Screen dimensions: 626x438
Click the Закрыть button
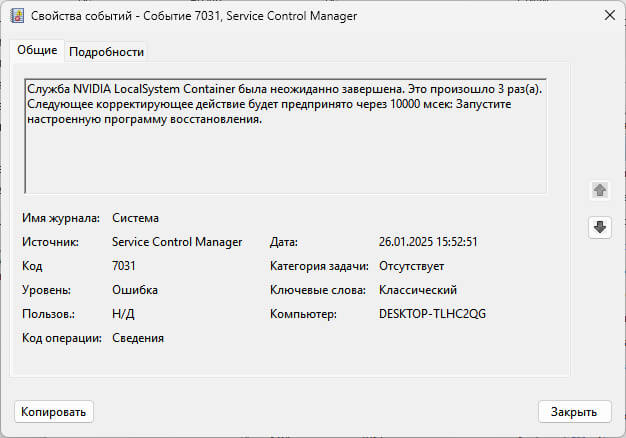[x=574, y=411]
